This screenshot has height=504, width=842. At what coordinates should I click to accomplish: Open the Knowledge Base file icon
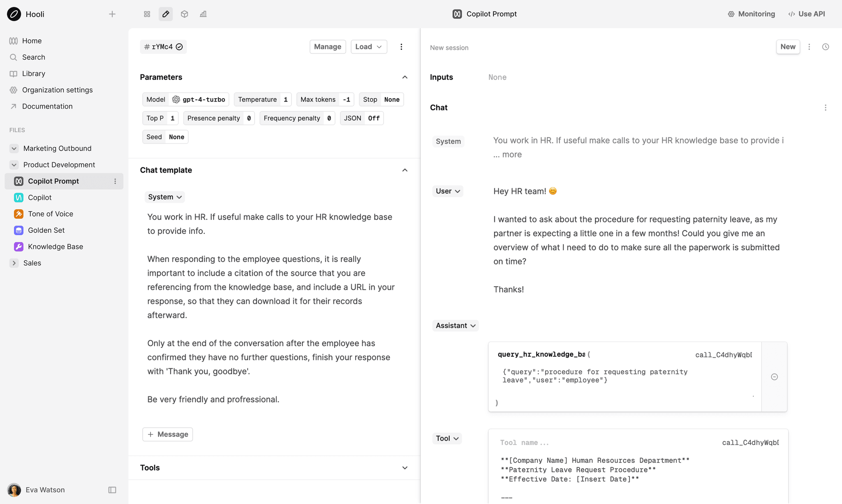(x=19, y=246)
